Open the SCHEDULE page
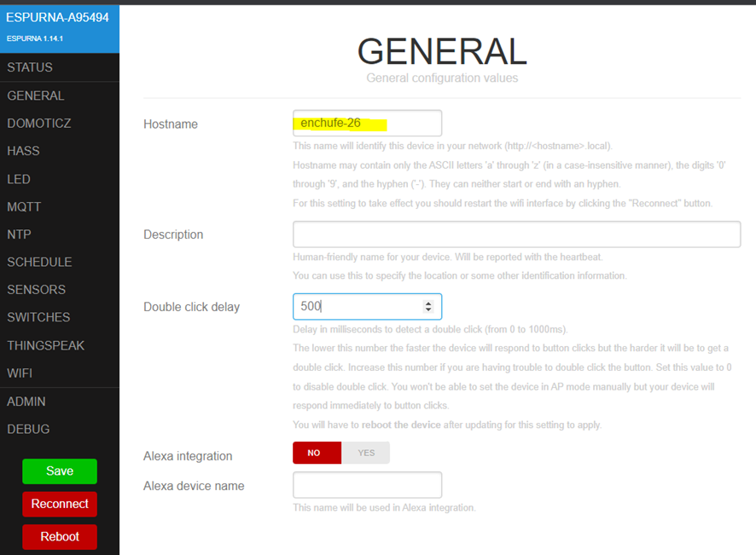The image size is (756, 555). pos(39,262)
